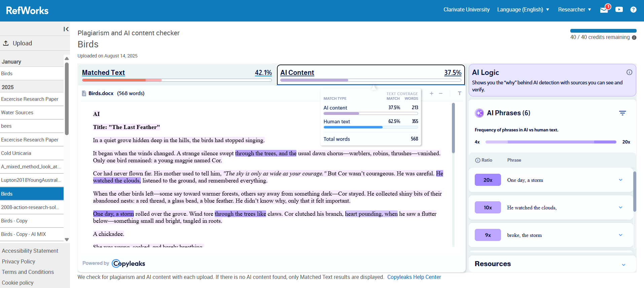
Task: Click the credits remaining info icon
Action: (x=634, y=38)
